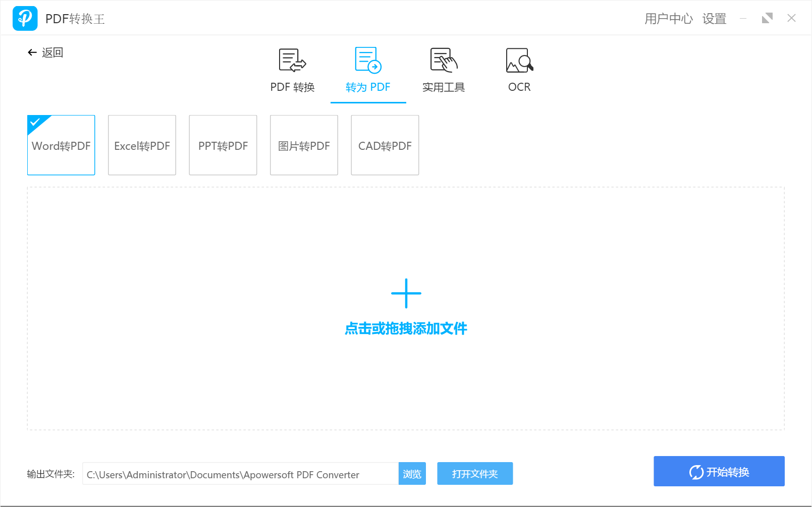Select the Excel转PDF option
Image resolution: width=812 pixels, height=507 pixels.
pyautogui.click(x=142, y=145)
